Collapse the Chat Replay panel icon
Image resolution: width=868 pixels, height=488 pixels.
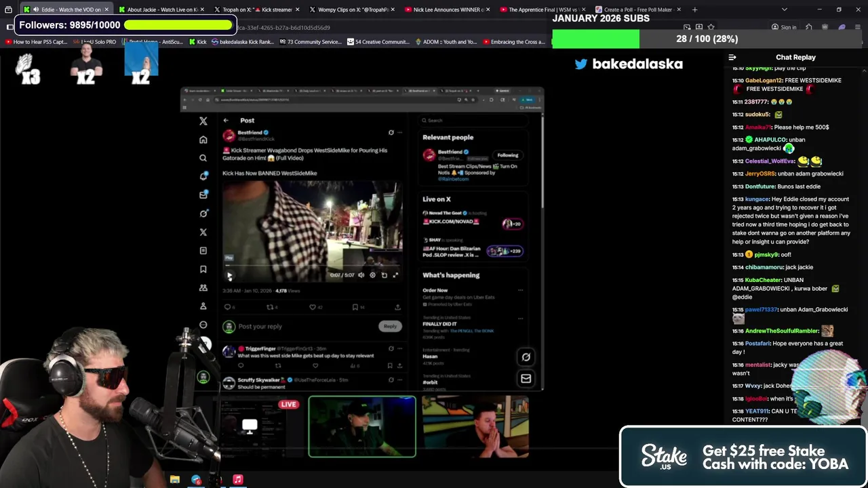pyautogui.click(x=732, y=58)
